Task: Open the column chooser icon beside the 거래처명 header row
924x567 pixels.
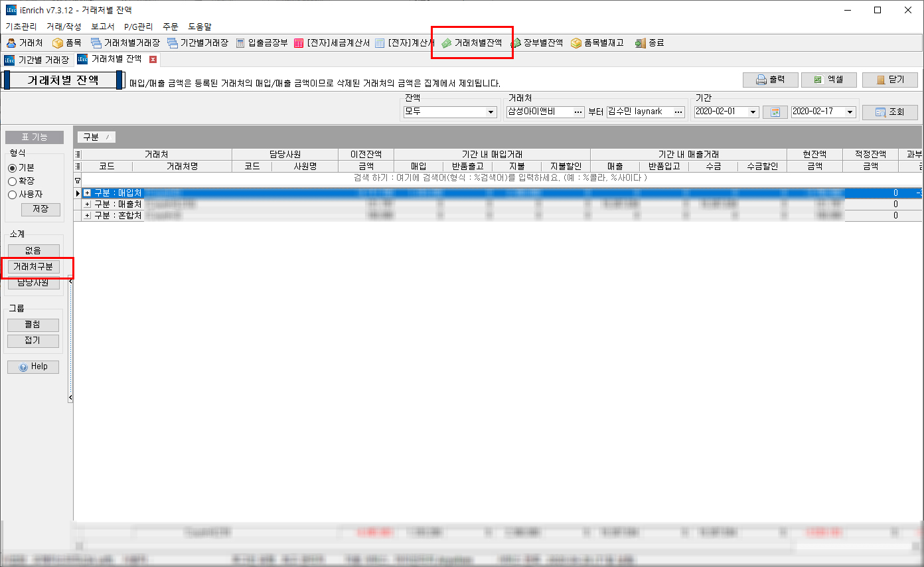Action: tap(78, 166)
